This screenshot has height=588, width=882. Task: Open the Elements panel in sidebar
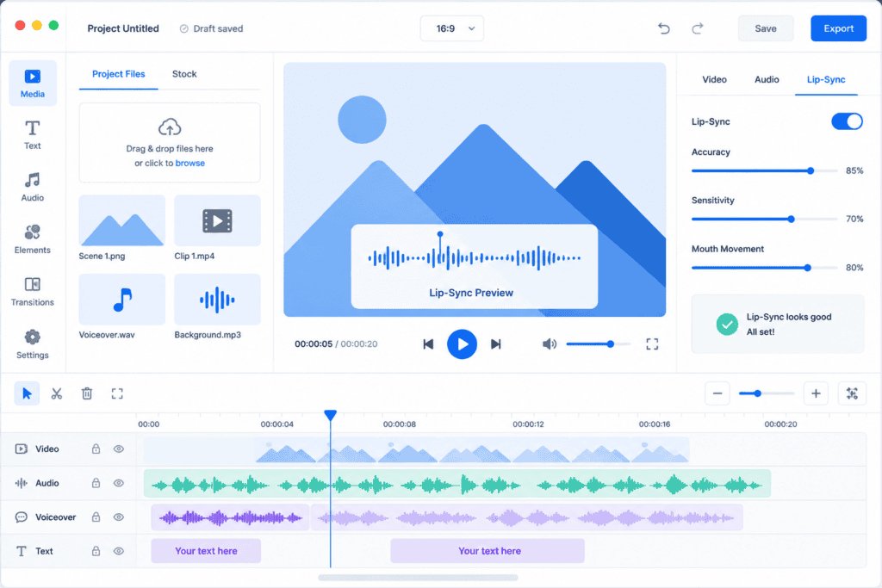tap(33, 239)
